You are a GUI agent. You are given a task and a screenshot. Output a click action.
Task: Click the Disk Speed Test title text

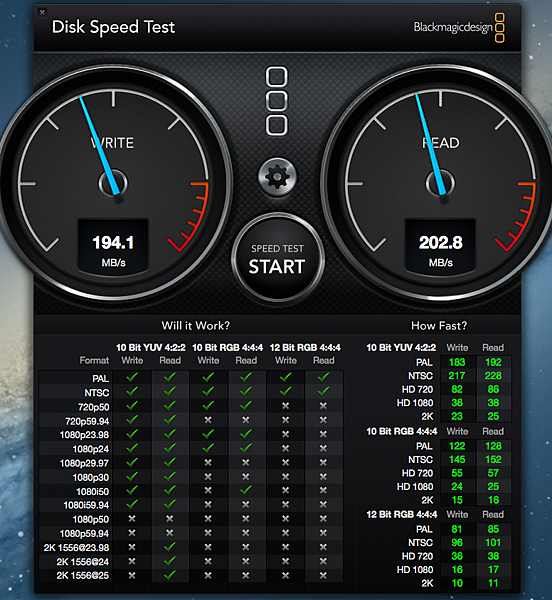(113, 27)
